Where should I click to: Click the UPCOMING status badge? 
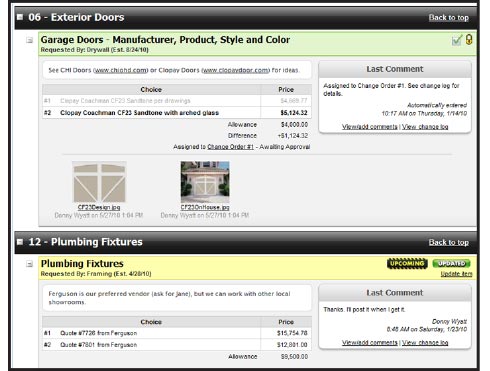coord(407,263)
